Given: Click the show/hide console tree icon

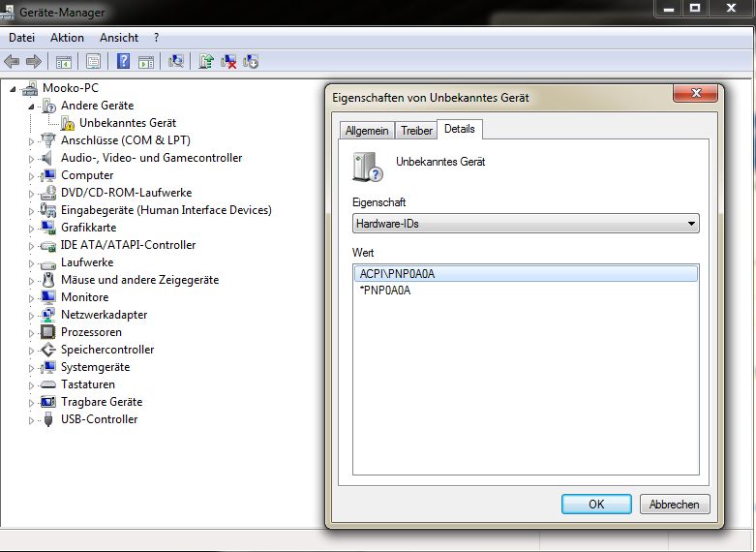Looking at the screenshot, I should pos(64,61).
